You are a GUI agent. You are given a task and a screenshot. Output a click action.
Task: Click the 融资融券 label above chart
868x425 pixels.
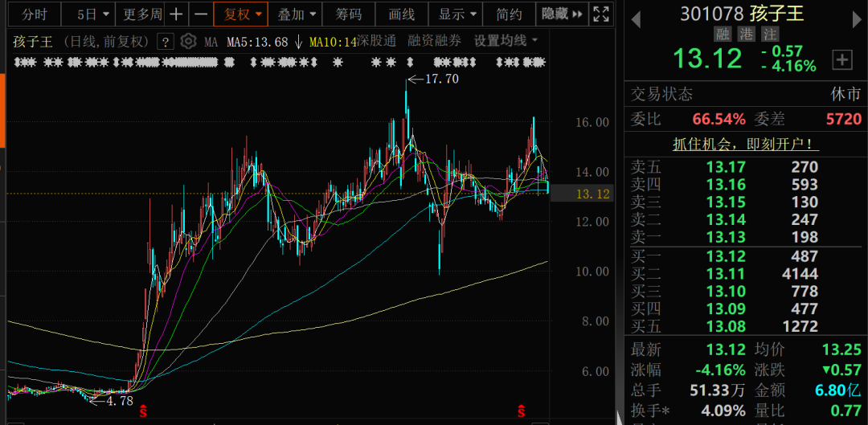click(x=435, y=40)
